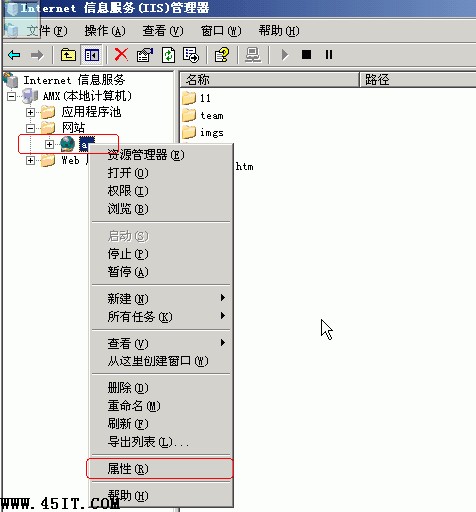This screenshot has width=476, height=512.
Task: Choose 暂停(A) from context menu
Action: tap(161, 272)
